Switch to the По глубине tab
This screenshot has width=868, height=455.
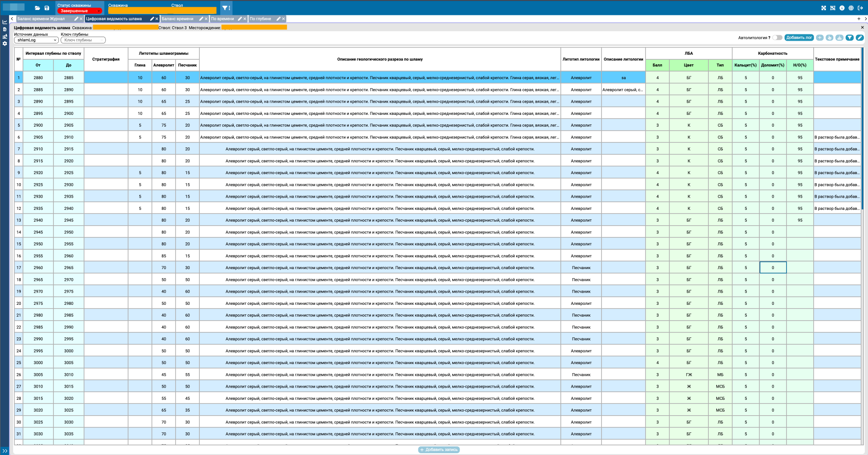[x=261, y=19]
